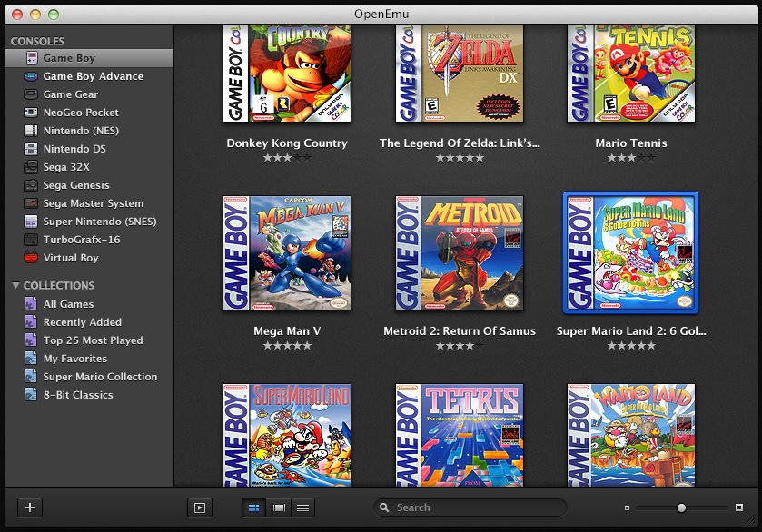Viewport: 762px width, 532px height.
Task: Open Game Boy Advance label in sidebar
Action: (x=94, y=76)
